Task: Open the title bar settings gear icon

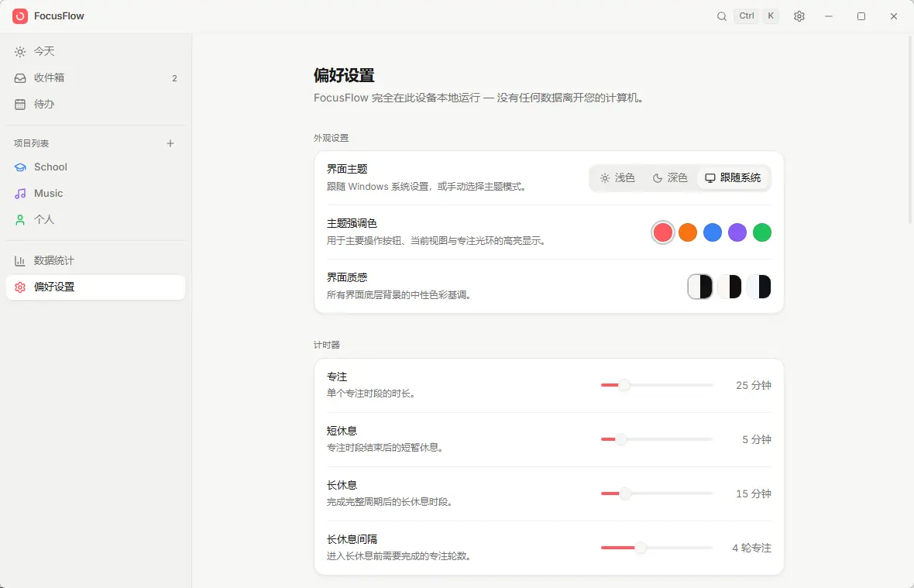Action: (x=799, y=16)
